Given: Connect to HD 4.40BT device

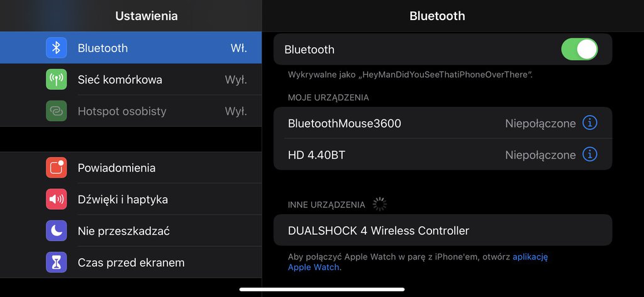Looking at the screenshot, I should 443,154.
